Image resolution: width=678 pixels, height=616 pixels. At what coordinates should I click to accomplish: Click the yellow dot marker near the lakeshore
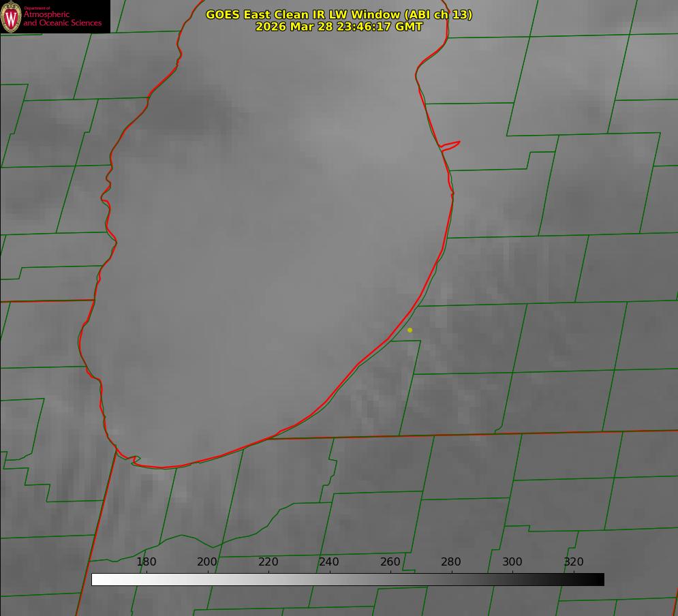410,330
